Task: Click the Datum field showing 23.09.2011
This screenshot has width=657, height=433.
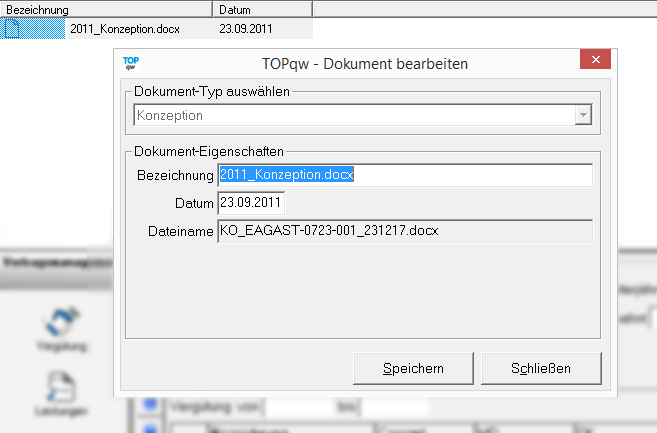Action: (x=251, y=203)
